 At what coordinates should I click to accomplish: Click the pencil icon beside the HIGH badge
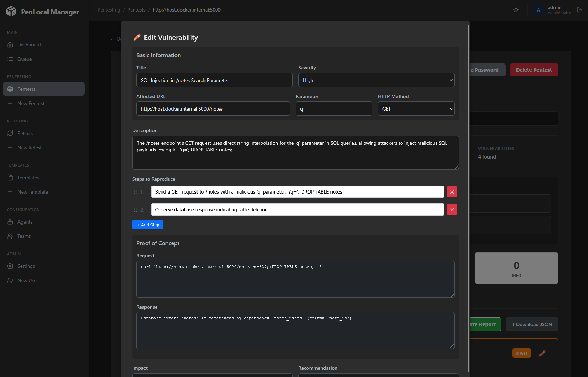[542, 353]
